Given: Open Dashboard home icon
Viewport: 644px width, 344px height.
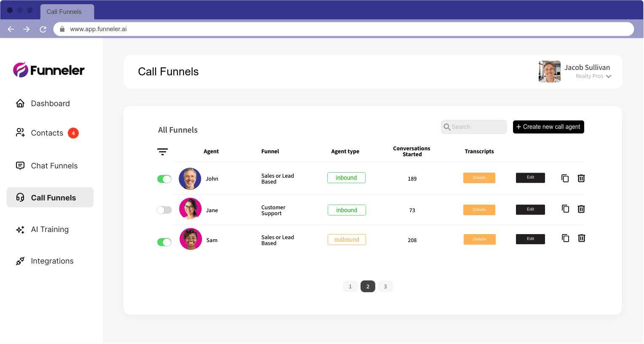Looking at the screenshot, I should point(20,104).
